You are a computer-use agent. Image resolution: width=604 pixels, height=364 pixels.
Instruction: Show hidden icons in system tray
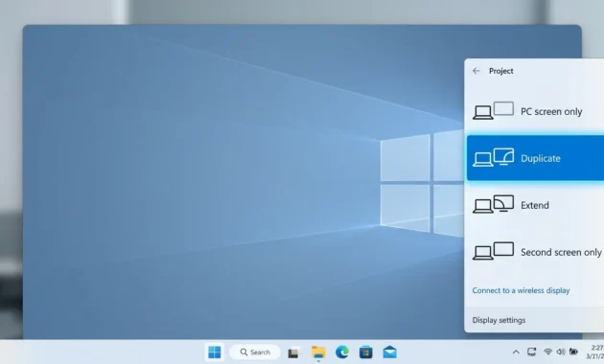(516, 352)
